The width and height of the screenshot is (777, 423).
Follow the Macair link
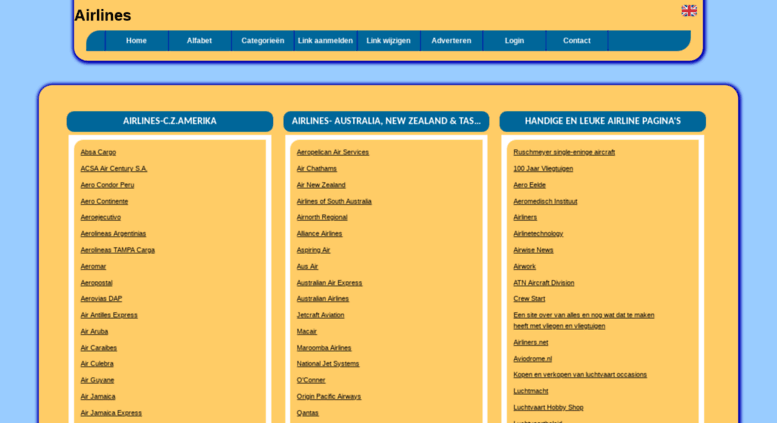307,331
